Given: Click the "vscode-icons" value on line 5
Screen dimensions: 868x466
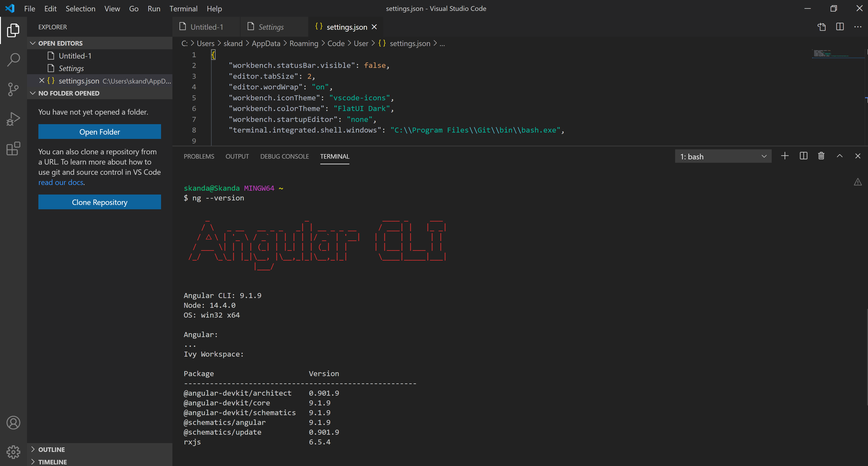Looking at the screenshot, I should 359,98.
